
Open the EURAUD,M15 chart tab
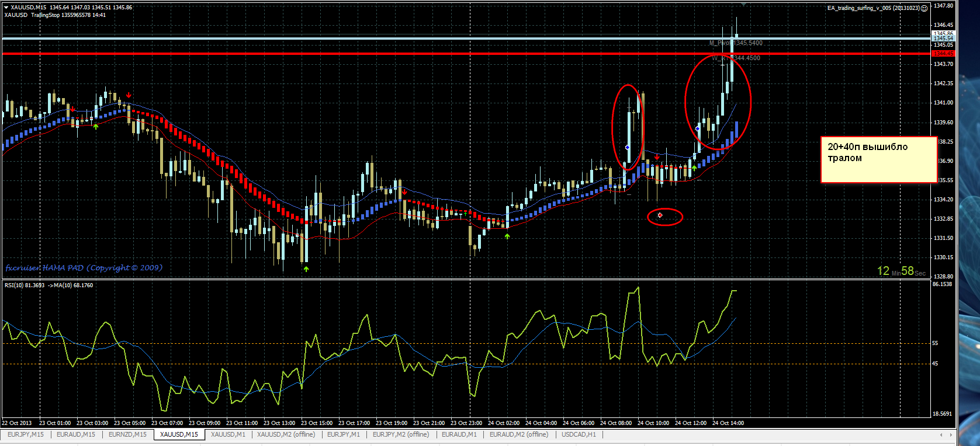click(x=76, y=434)
